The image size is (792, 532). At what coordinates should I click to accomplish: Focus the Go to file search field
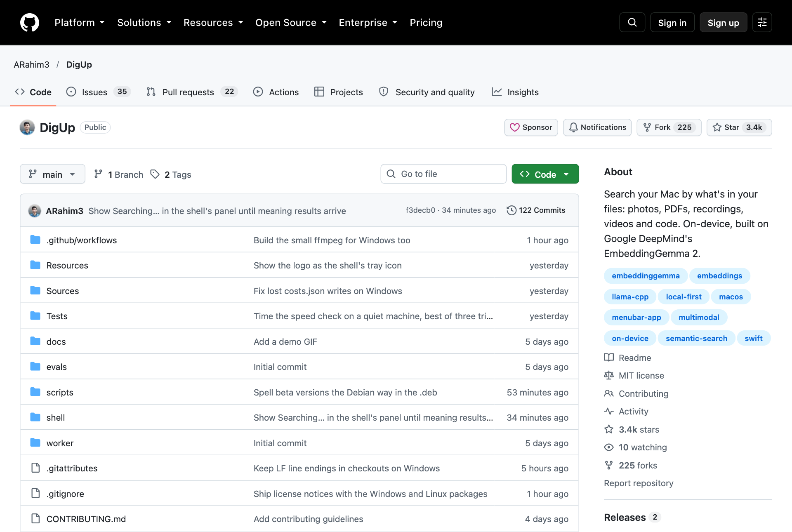pyautogui.click(x=443, y=174)
